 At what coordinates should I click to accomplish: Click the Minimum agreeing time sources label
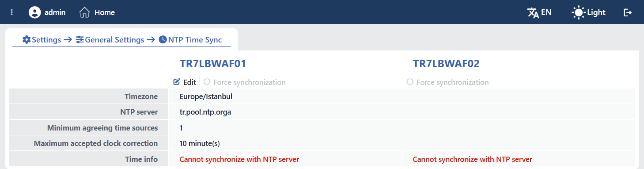tap(102, 128)
